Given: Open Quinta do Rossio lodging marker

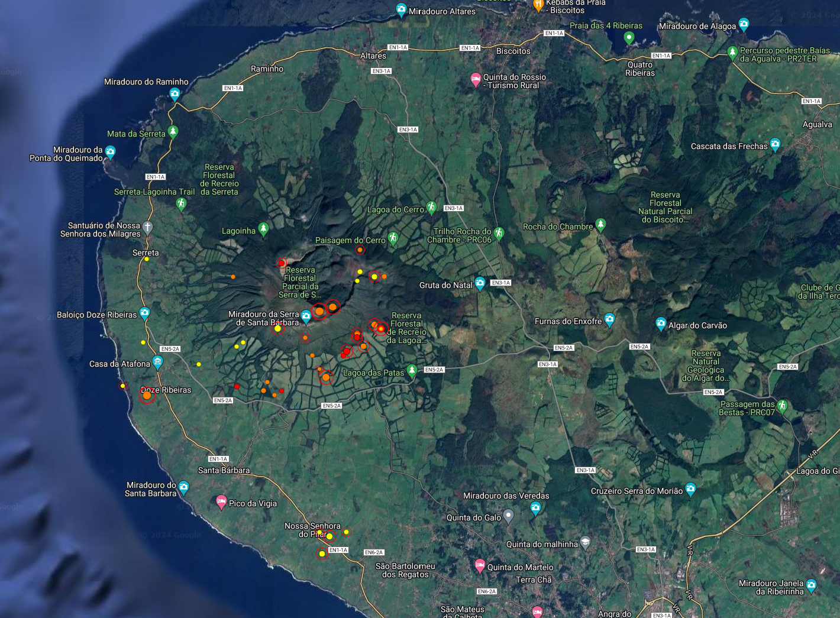Looking at the screenshot, I should [x=476, y=79].
